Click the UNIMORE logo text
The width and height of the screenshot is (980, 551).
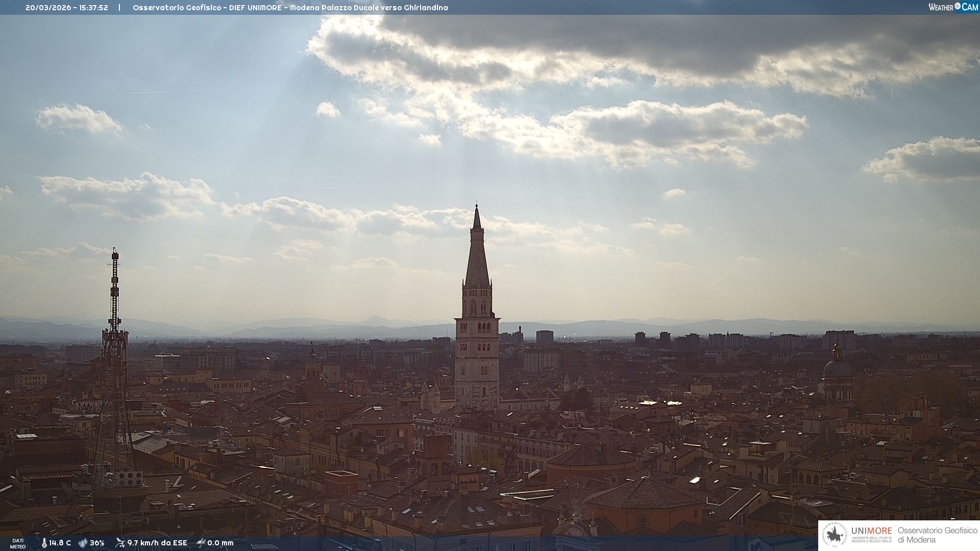tap(871, 531)
